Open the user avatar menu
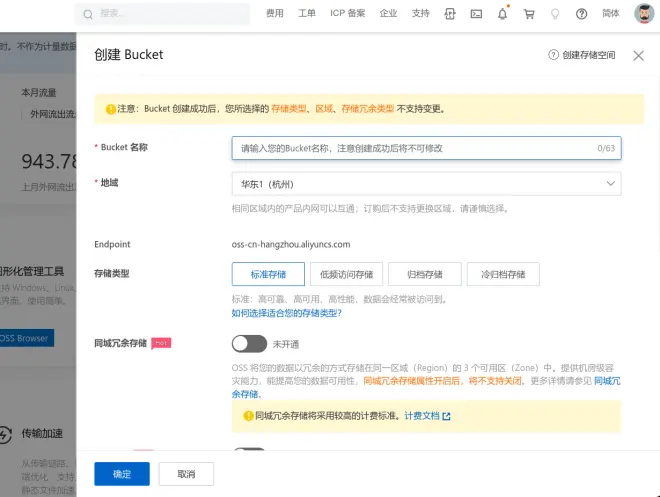The height and width of the screenshot is (497, 660). (x=644, y=13)
